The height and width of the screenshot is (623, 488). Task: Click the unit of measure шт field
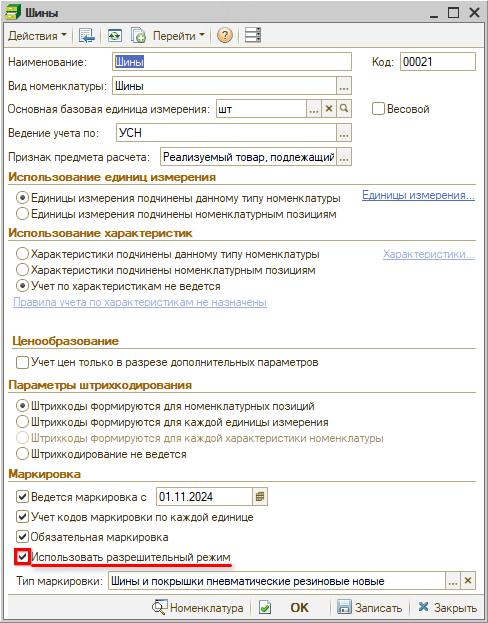pos(261,109)
